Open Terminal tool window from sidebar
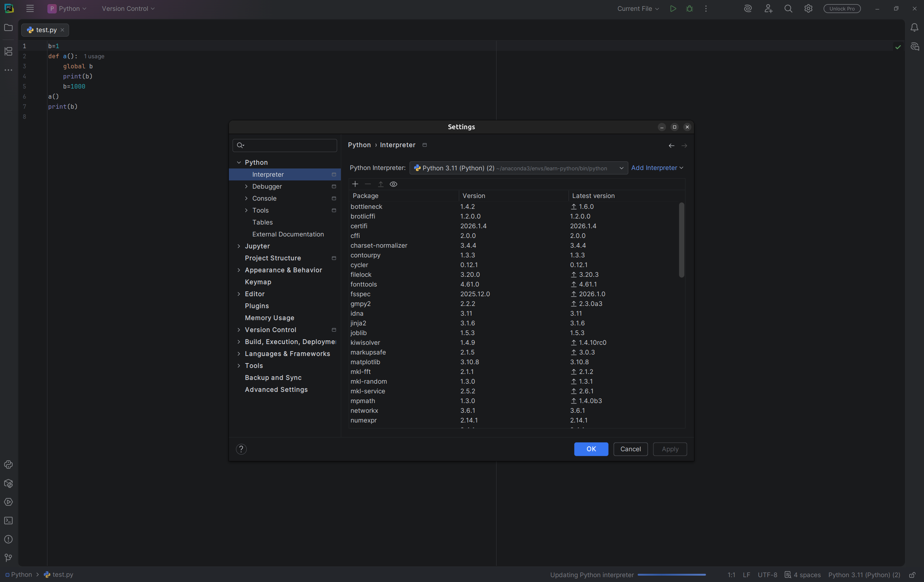Viewport: 924px width, 582px height. coord(9,521)
